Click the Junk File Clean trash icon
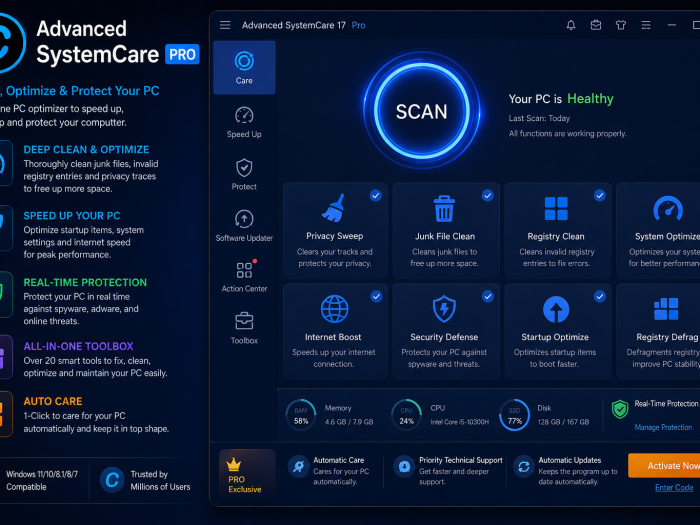 pyautogui.click(x=444, y=208)
